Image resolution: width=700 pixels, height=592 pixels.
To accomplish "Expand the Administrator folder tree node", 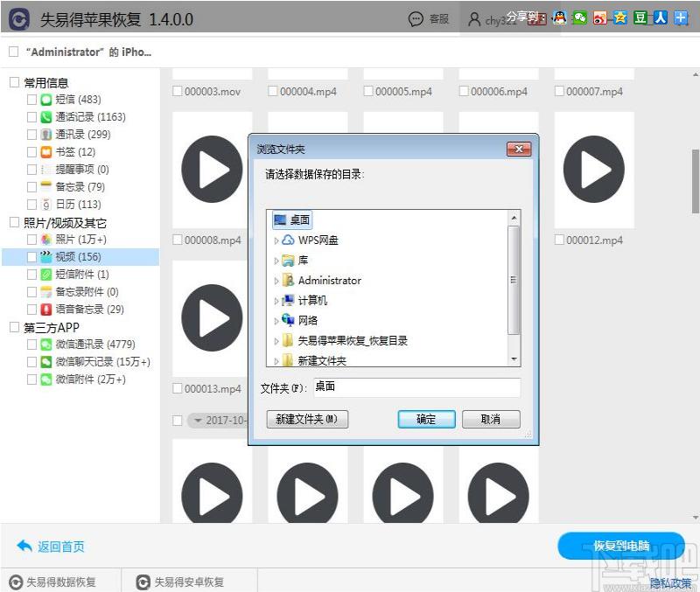I will 276,281.
